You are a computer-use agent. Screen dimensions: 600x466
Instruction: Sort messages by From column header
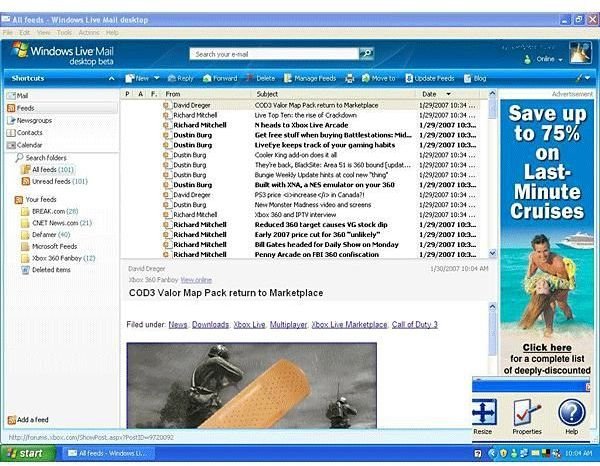(207, 94)
